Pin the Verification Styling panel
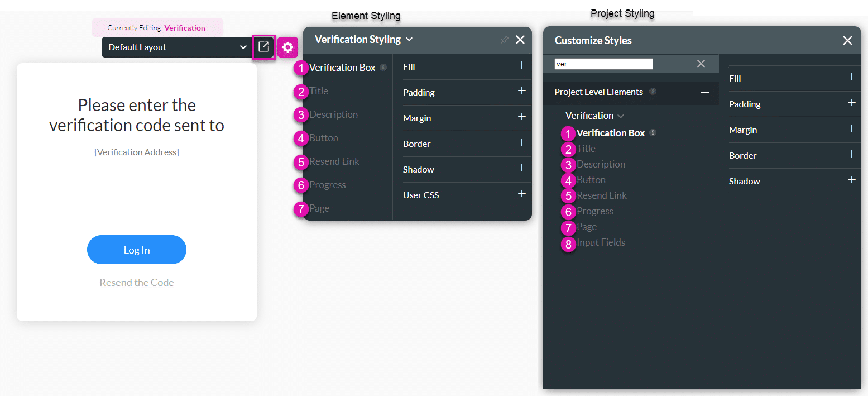The height and width of the screenshot is (396, 868). coord(504,40)
